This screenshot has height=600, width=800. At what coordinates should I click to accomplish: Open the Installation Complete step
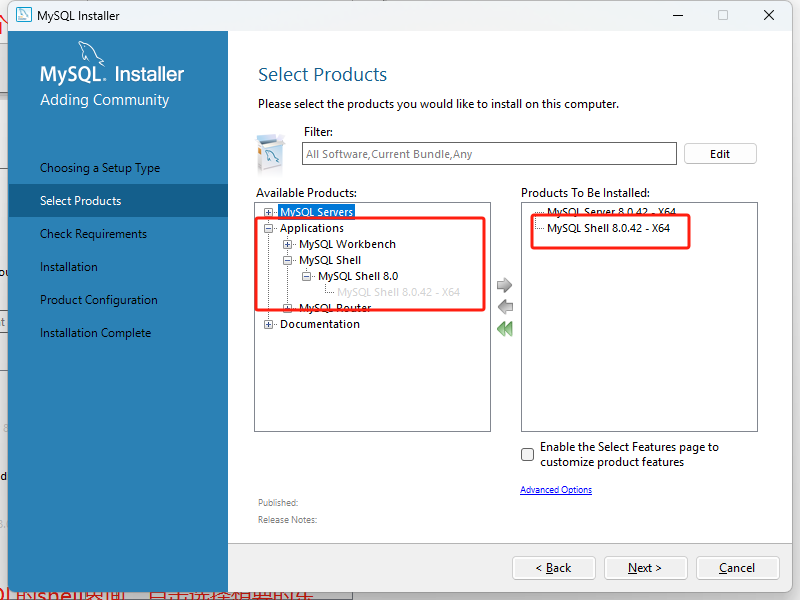click(95, 333)
